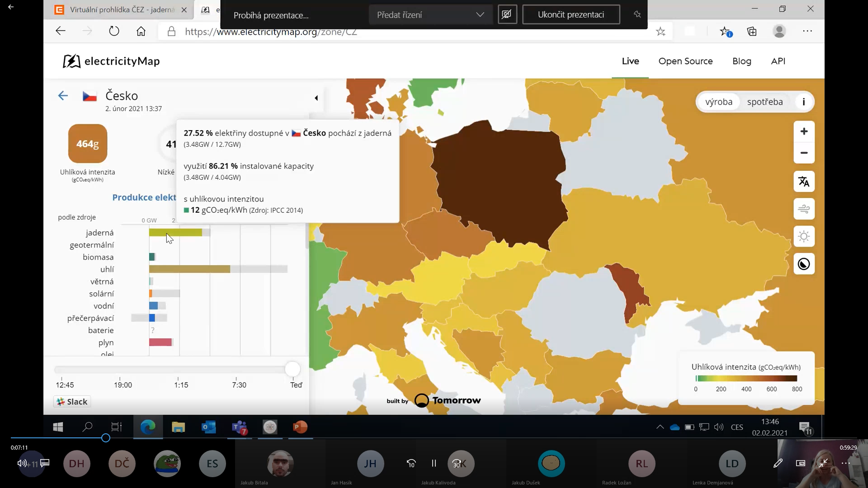Open the Windows Start menu
This screenshot has width=868, height=488.
(x=58, y=427)
